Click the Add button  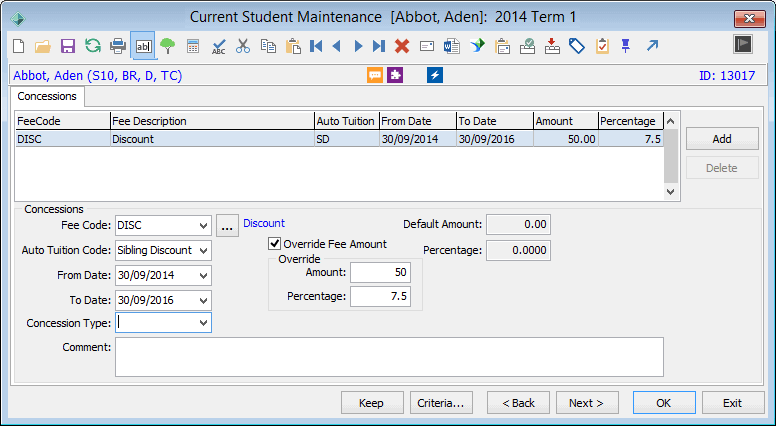[x=722, y=139]
